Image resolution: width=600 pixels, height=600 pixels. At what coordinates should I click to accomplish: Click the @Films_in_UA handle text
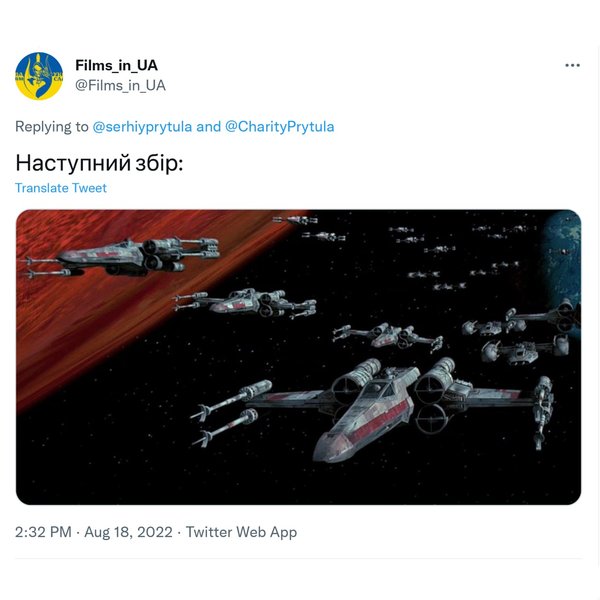coord(121,85)
